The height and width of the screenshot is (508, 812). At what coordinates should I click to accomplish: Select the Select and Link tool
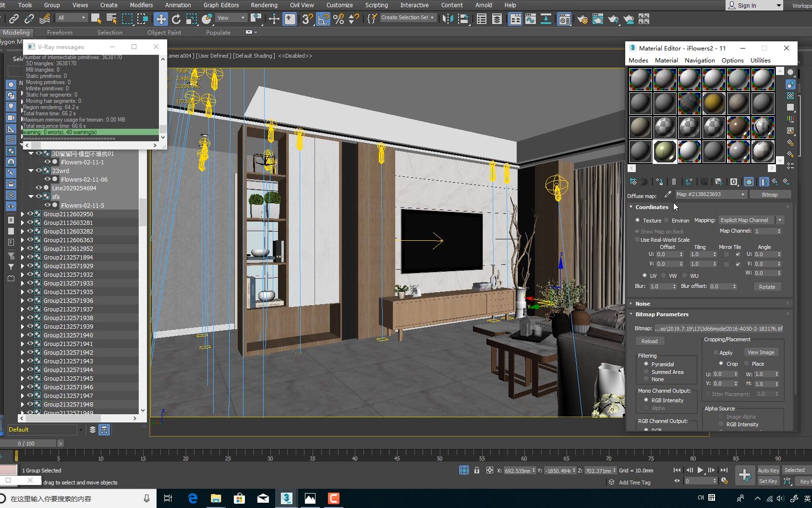14,19
